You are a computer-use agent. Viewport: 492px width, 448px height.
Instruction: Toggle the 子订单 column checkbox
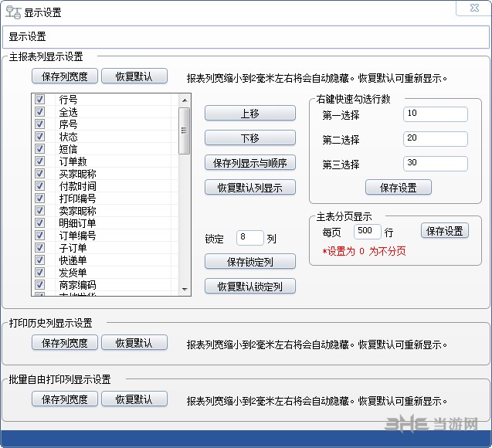point(40,248)
